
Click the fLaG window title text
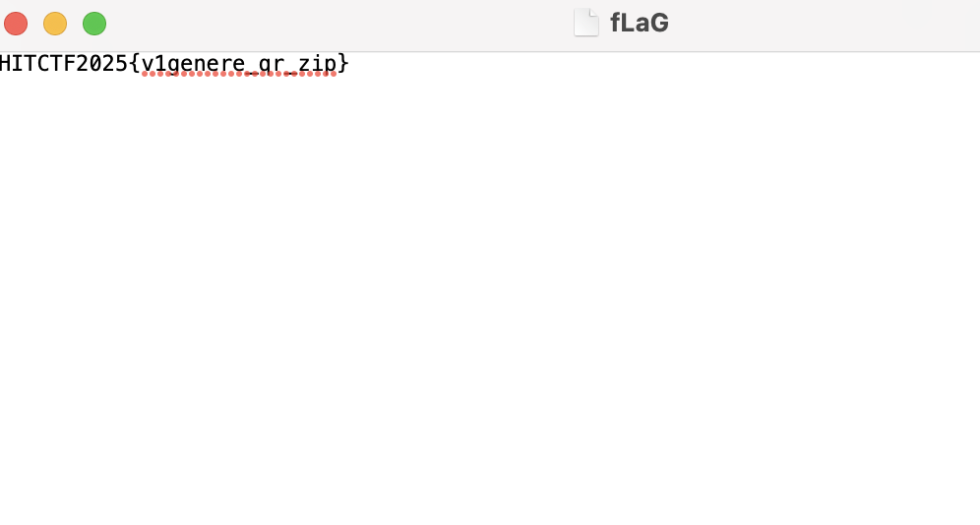pos(640,23)
